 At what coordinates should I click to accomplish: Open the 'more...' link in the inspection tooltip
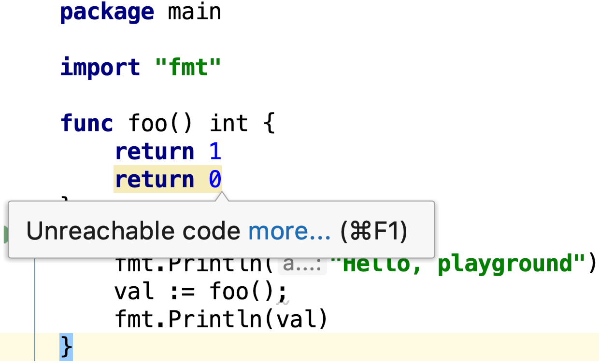[x=289, y=230]
